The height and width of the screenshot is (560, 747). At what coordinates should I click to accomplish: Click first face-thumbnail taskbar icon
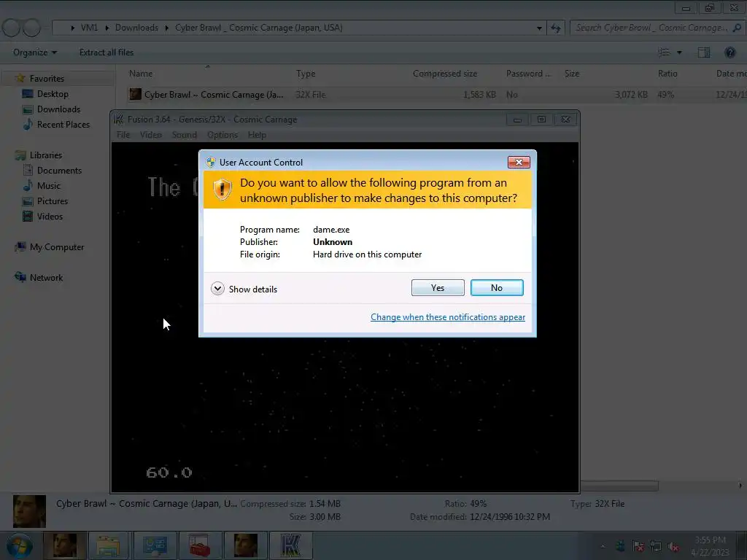[65, 545]
